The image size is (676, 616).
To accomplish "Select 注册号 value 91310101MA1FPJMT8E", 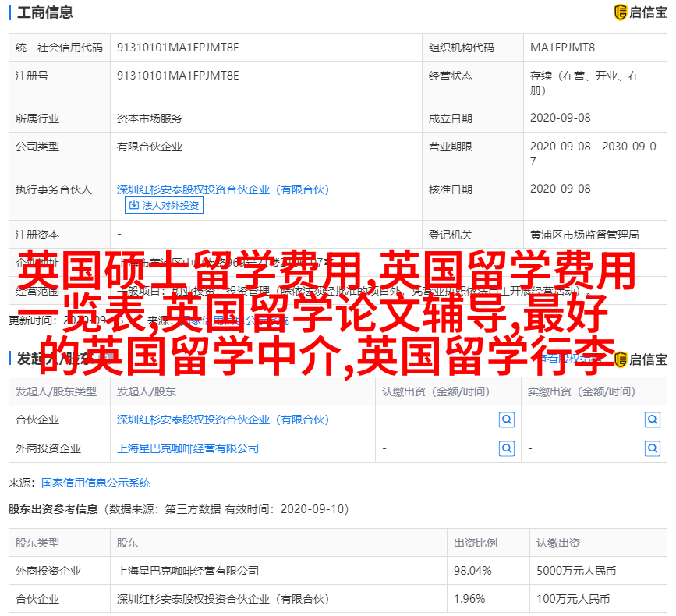I will tap(178, 76).
